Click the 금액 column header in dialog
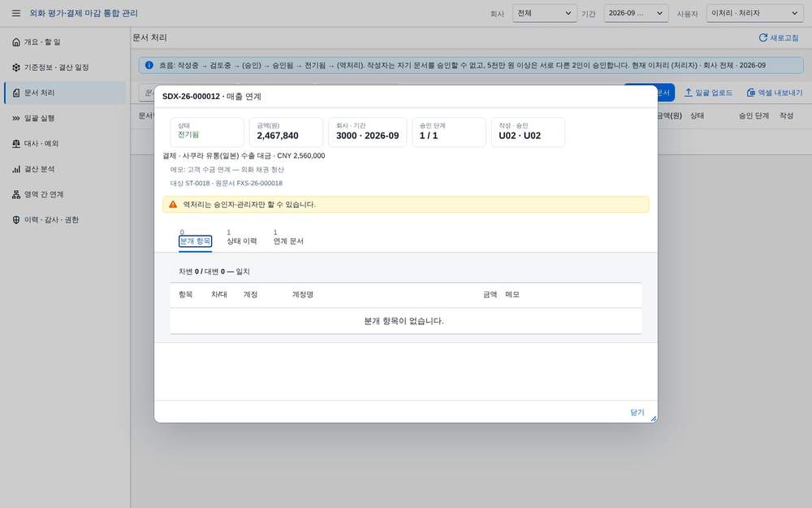 coord(490,294)
